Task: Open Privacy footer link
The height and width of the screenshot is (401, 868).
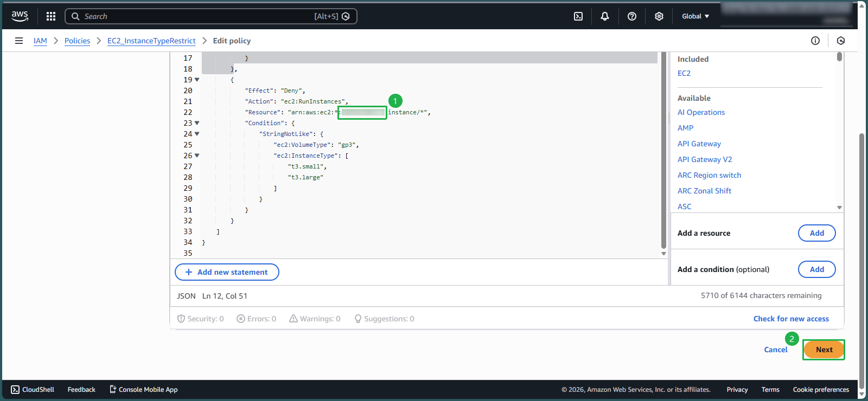Action: 737,390
